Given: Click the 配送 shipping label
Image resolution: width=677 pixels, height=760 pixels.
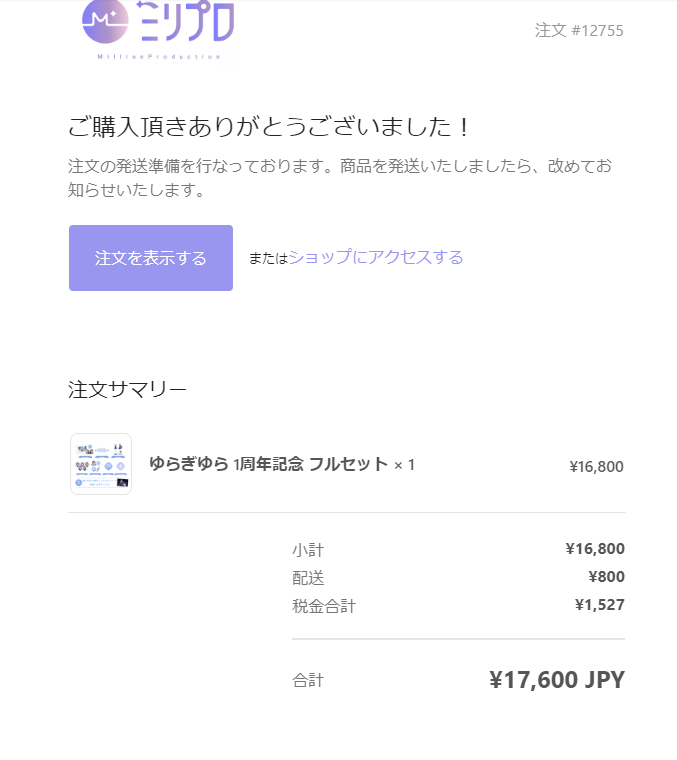Looking at the screenshot, I should (308, 578).
